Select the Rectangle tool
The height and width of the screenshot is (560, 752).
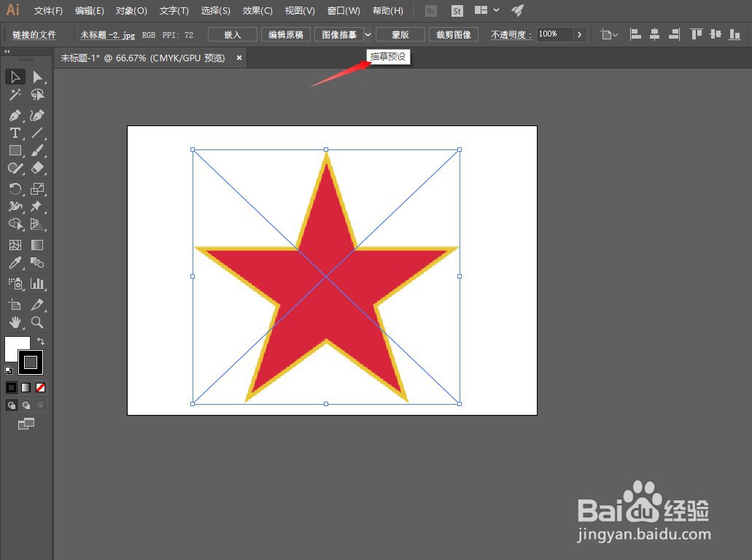tap(15, 151)
